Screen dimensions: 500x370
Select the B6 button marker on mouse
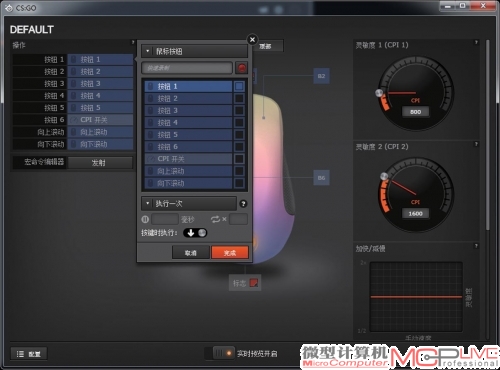click(x=321, y=178)
